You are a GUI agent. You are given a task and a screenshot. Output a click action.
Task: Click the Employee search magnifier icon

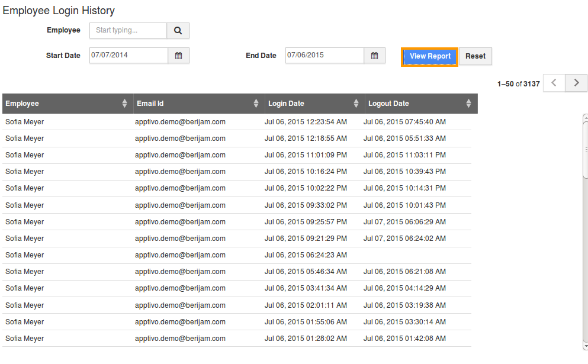click(x=179, y=30)
